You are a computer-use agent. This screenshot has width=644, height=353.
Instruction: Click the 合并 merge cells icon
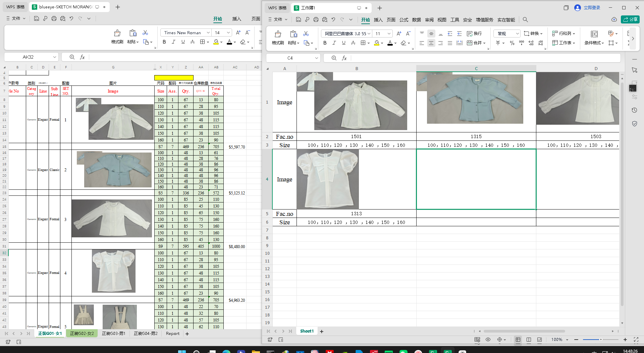click(470, 43)
